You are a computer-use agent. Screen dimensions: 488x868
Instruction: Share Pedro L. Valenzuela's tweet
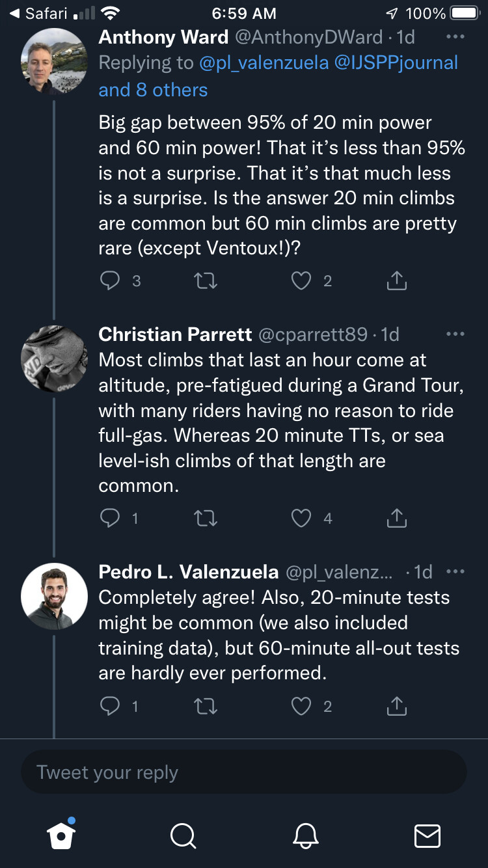pyautogui.click(x=396, y=705)
